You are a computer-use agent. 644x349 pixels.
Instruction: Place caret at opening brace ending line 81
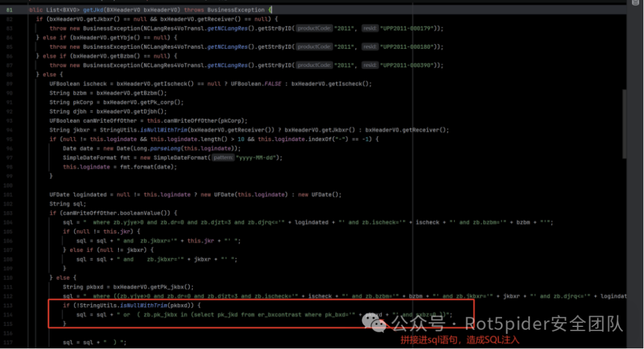270,10
